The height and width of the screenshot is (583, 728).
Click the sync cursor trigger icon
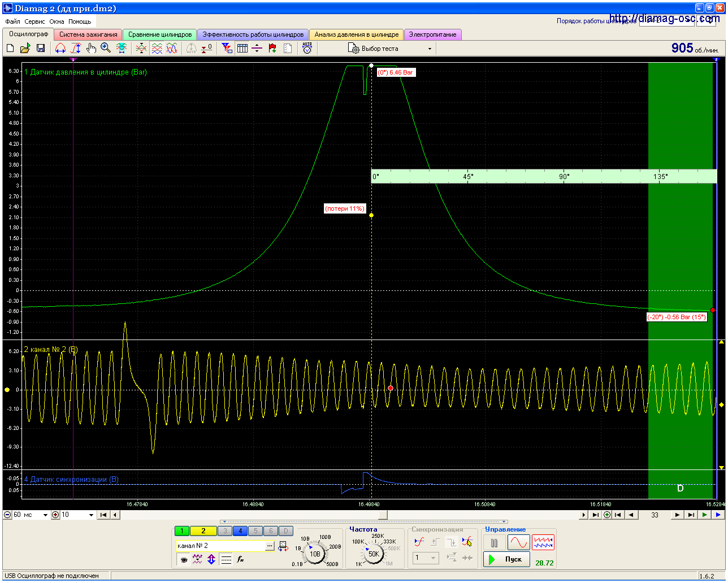pyautogui.click(x=467, y=542)
